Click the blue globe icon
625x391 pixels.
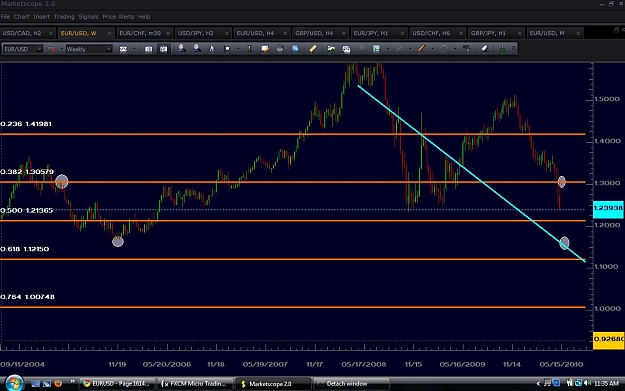click(295, 49)
